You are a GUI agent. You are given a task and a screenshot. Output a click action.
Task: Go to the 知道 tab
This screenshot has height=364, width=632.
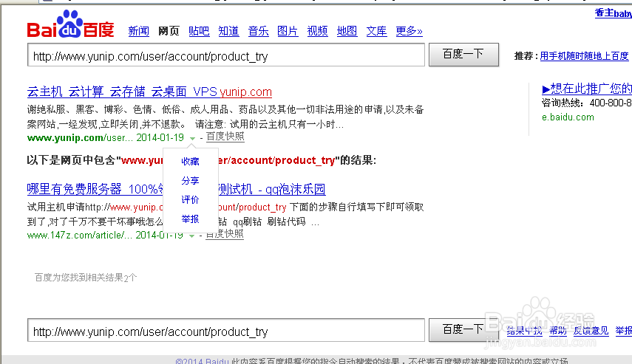(x=228, y=31)
